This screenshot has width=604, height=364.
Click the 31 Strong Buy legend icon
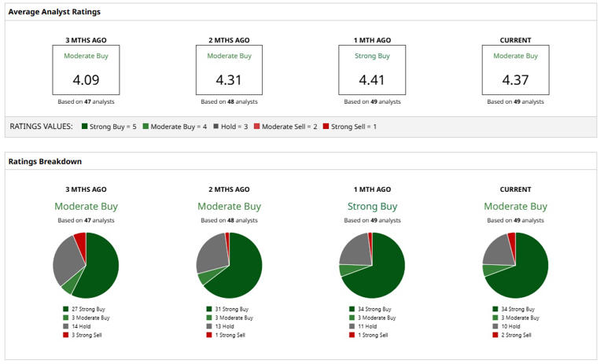click(x=209, y=309)
